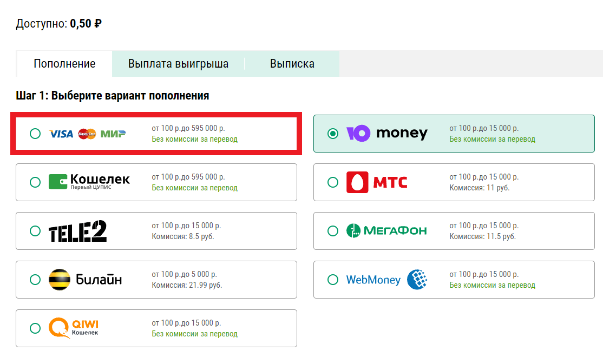The height and width of the screenshot is (364, 603).
Task: Click the QIWI Кошелек logo
Action: (74, 328)
